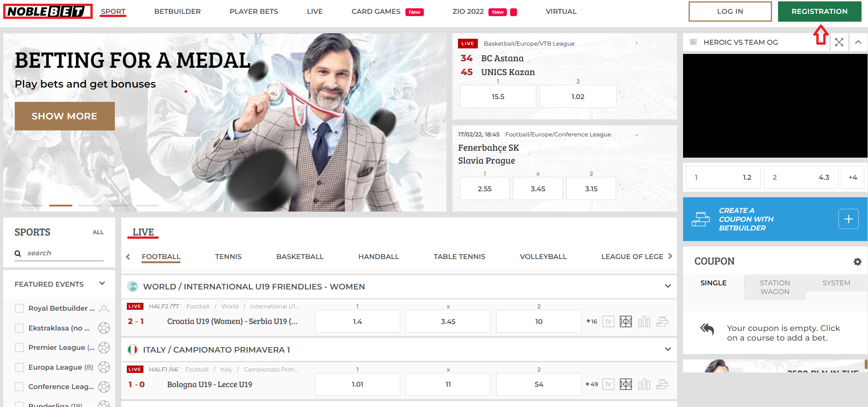Click the Registration button
This screenshot has height=407, width=868.
click(820, 12)
